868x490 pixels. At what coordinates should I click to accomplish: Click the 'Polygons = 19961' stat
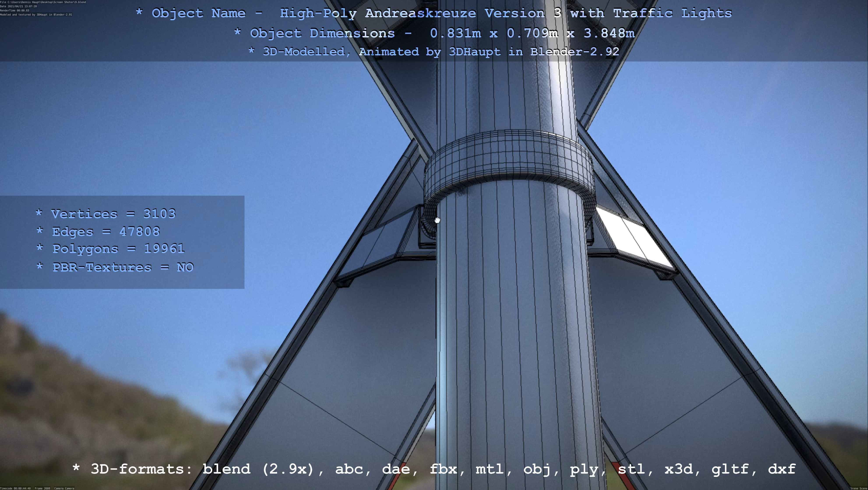pos(111,249)
